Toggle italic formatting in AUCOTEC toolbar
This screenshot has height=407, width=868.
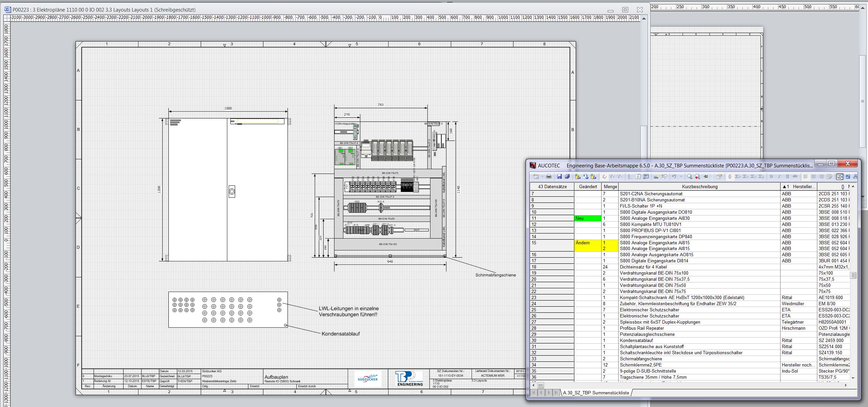click(779, 177)
